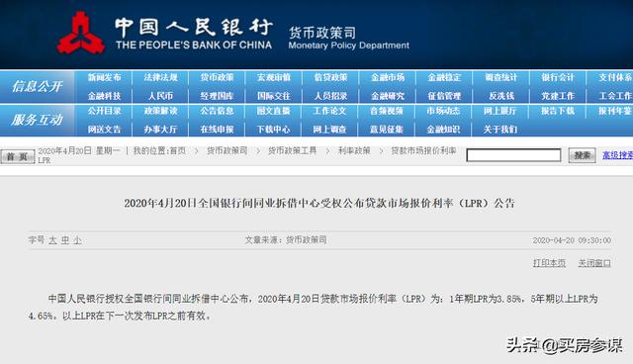Open the 调查统计 navigation item
The image size is (633, 364).
(x=501, y=77)
